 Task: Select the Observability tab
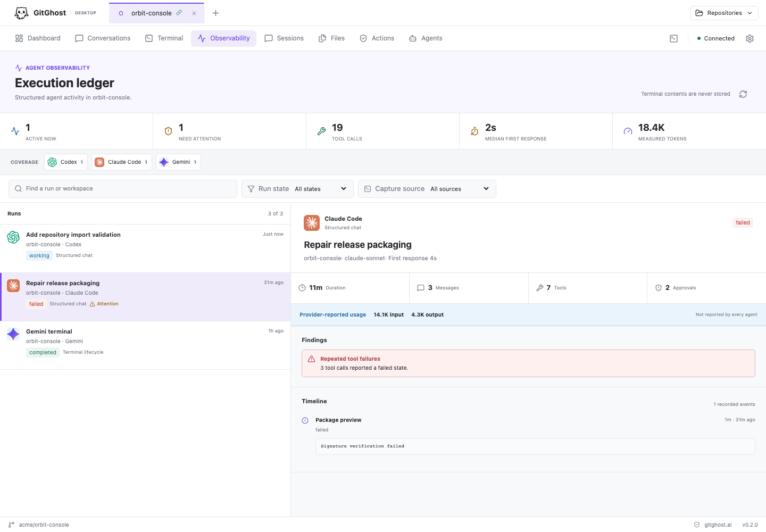tap(223, 38)
